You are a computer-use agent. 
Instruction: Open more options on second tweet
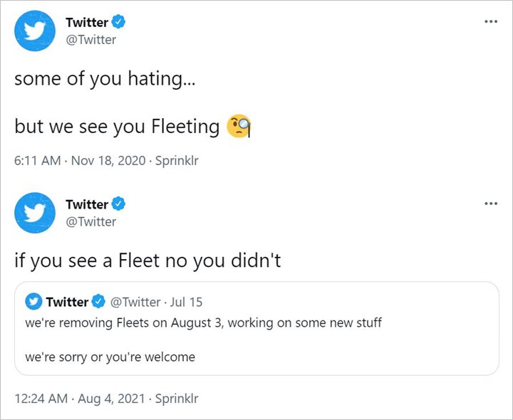[x=490, y=204]
